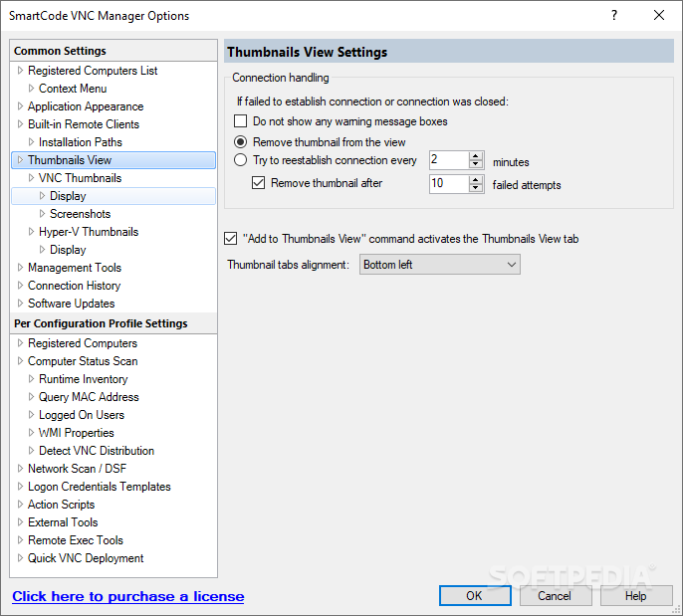683x616 pixels.
Task: Select Runtime Inventory tree item
Action: 84,379
